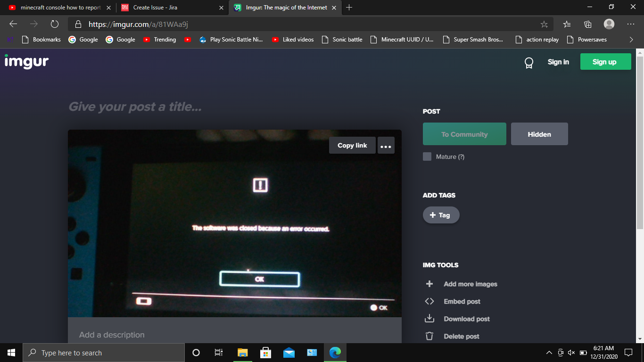
Task: Click the Copy link button
Action: pyautogui.click(x=352, y=146)
